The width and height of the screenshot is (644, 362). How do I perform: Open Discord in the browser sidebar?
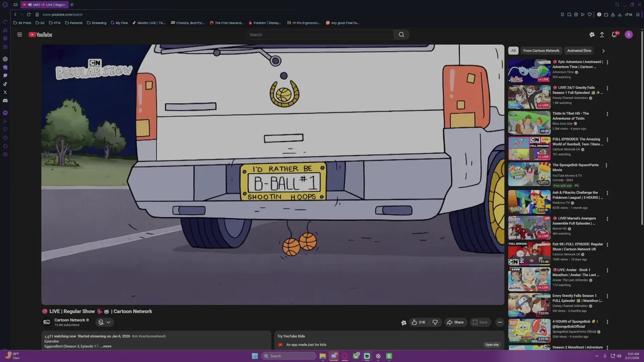pos(5,101)
